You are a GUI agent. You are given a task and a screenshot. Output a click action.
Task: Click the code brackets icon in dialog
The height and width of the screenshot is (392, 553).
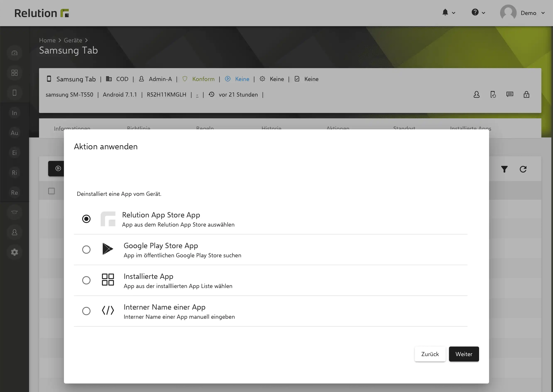(x=108, y=310)
